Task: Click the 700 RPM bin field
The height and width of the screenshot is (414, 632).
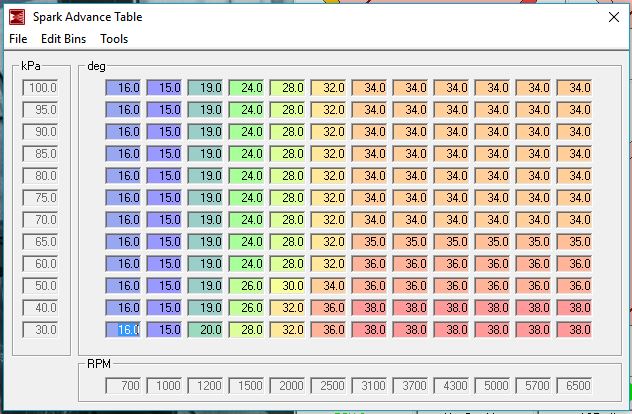Action: coord(123,385)
